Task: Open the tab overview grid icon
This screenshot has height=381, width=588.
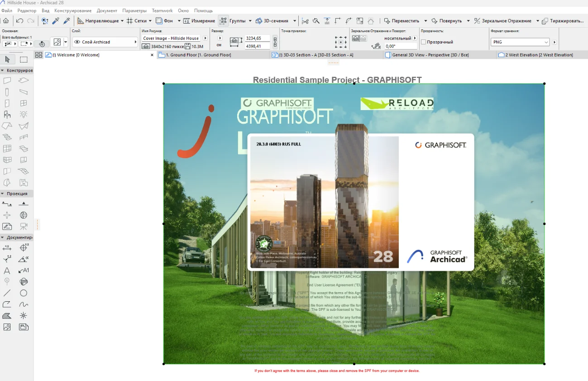Action: coord(38,55)
